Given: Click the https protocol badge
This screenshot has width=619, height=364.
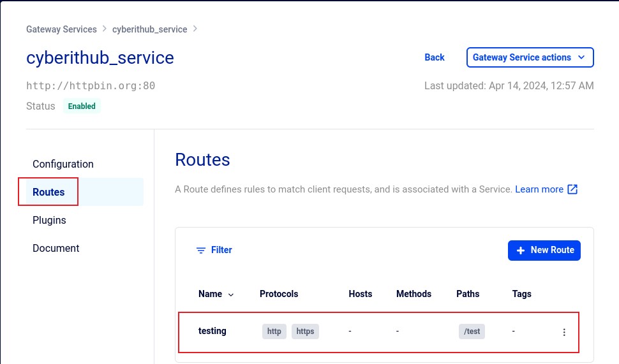Looking at the screenshot, I should pyautogui.click(x=305, y=331).
